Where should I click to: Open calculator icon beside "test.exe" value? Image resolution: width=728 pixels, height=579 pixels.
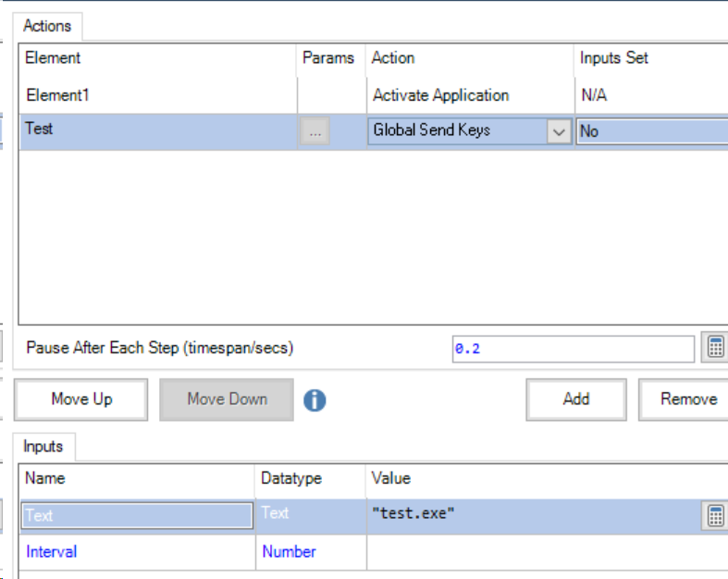[714, 516]
